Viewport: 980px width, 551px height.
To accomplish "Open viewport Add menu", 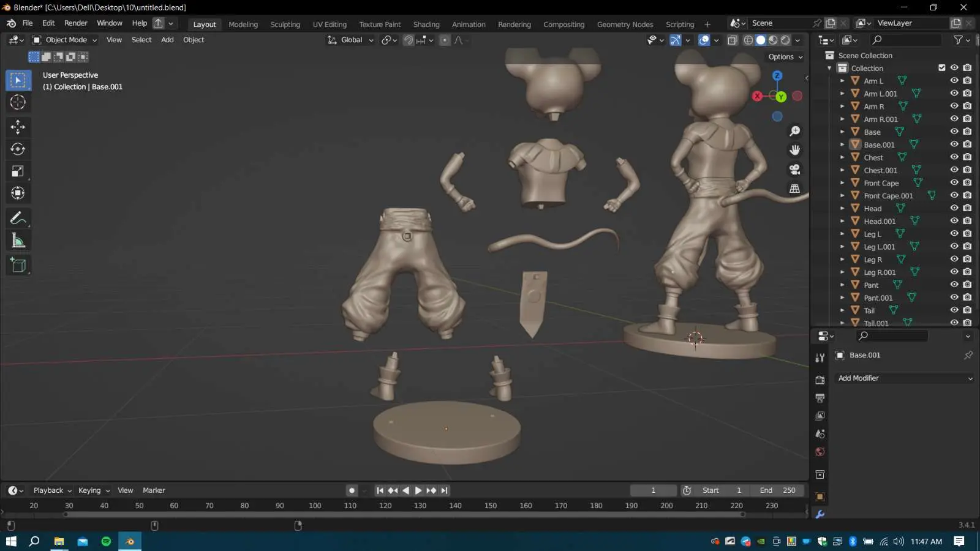I will pyautogui.click(x=167, y=40).
